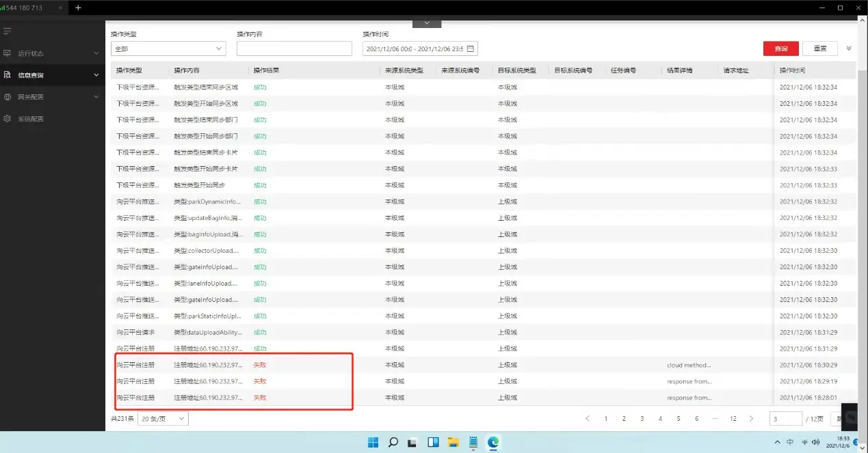Expand more filters with double chevron
868x453 pixels.
[x=849, y=49]
